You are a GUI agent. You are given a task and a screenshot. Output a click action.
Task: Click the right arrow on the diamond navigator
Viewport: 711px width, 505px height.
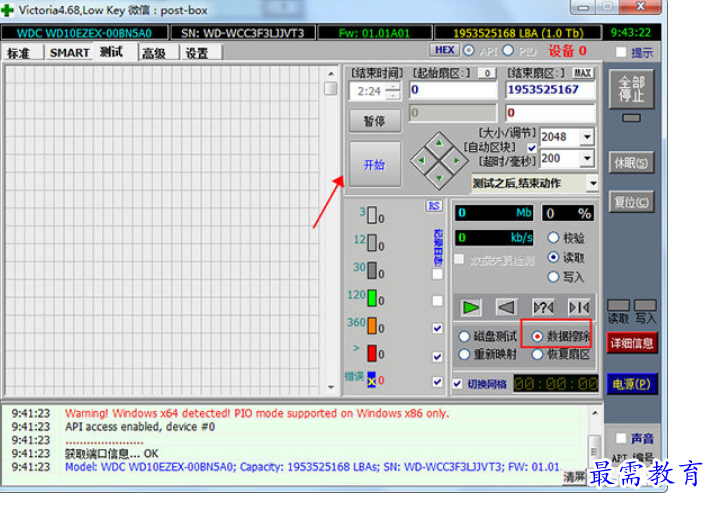coord(456,160)
